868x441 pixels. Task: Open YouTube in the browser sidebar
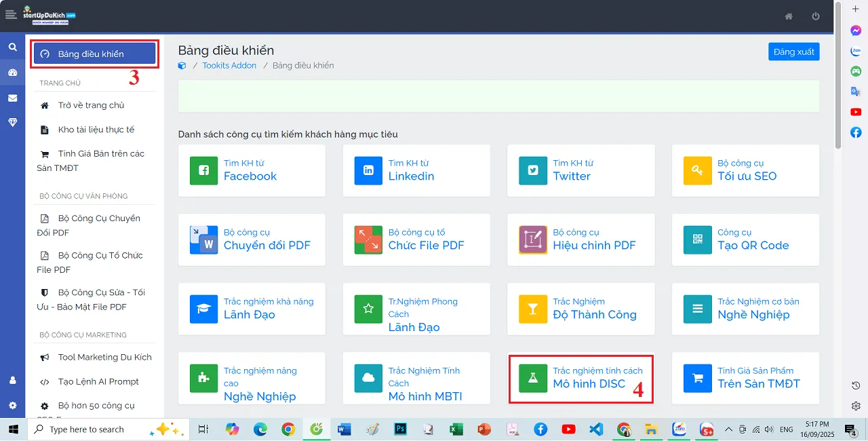[856, 112]
